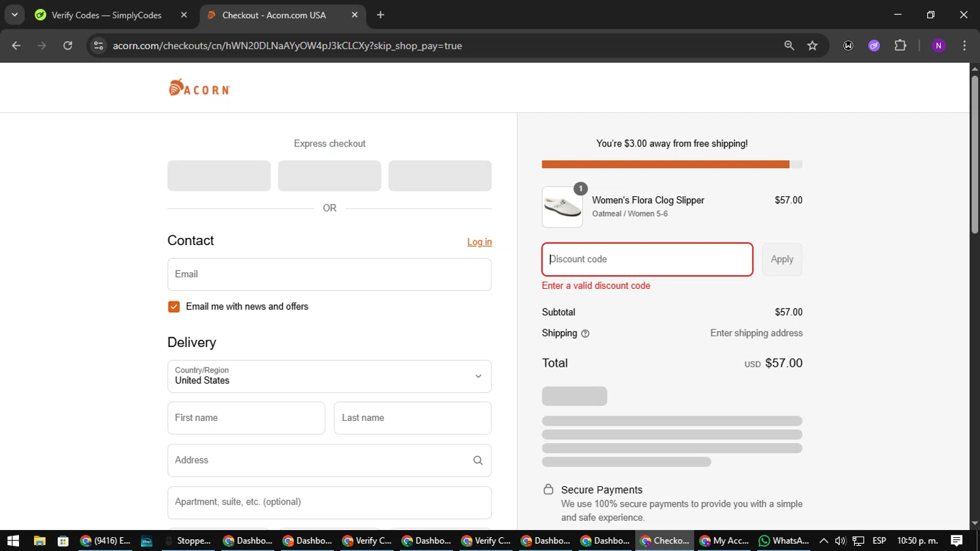This screenshot has width=980, height=551.
Task: Open WhatsApp from the taskbar
Action: [784, 541]
